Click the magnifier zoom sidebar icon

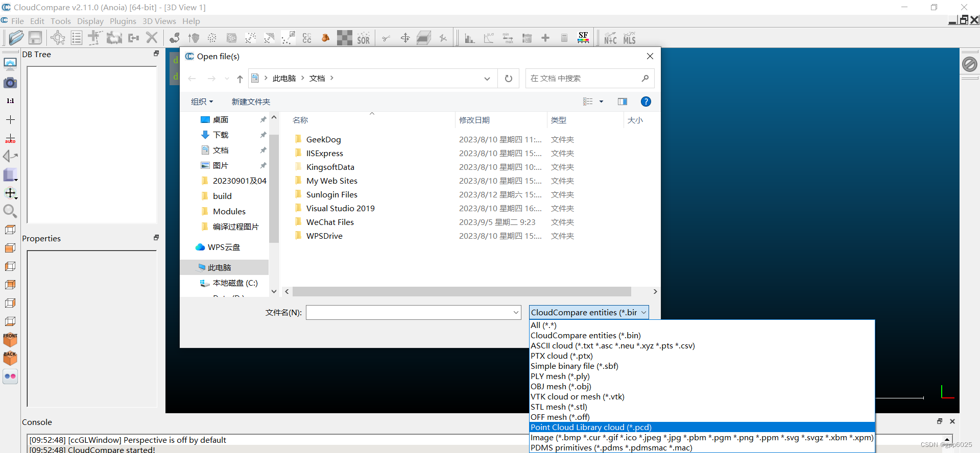coord(10,211)
